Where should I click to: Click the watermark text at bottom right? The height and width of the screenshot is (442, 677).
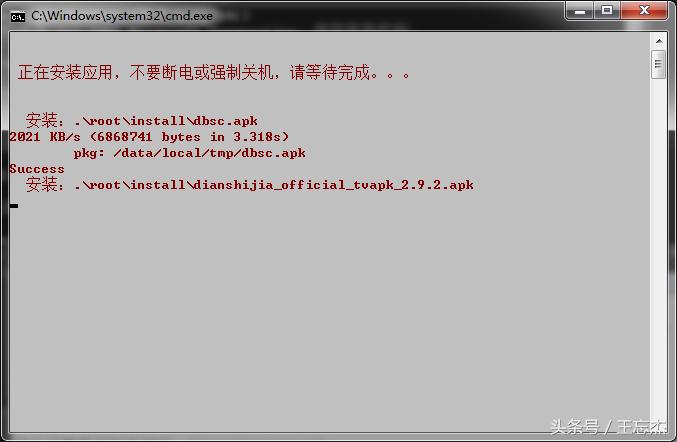tap(608, 427)
